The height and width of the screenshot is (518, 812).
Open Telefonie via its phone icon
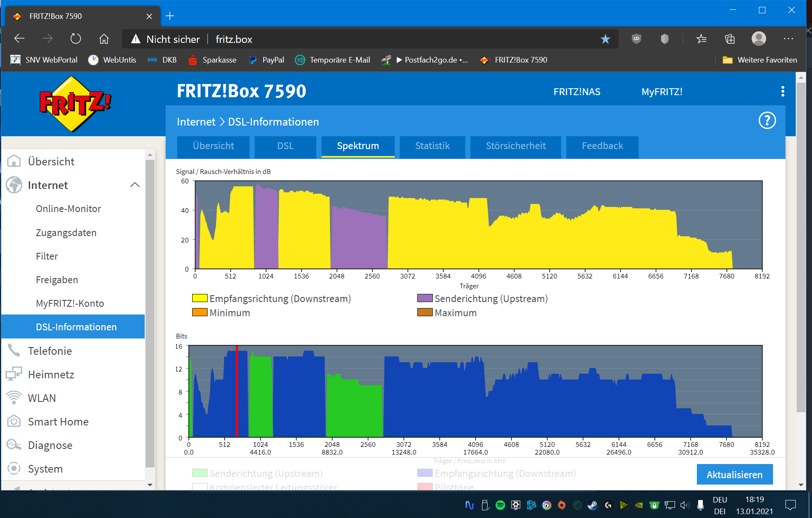[x=14, y=351]
